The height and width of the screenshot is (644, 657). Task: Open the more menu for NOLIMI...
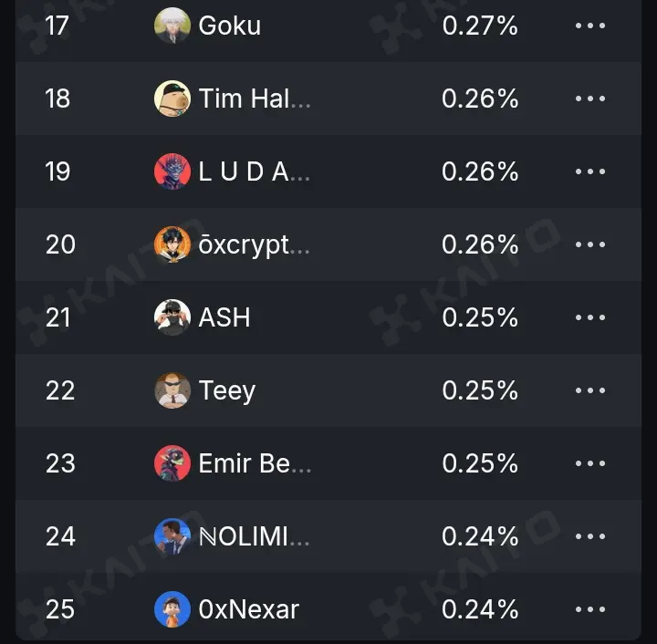590,536
